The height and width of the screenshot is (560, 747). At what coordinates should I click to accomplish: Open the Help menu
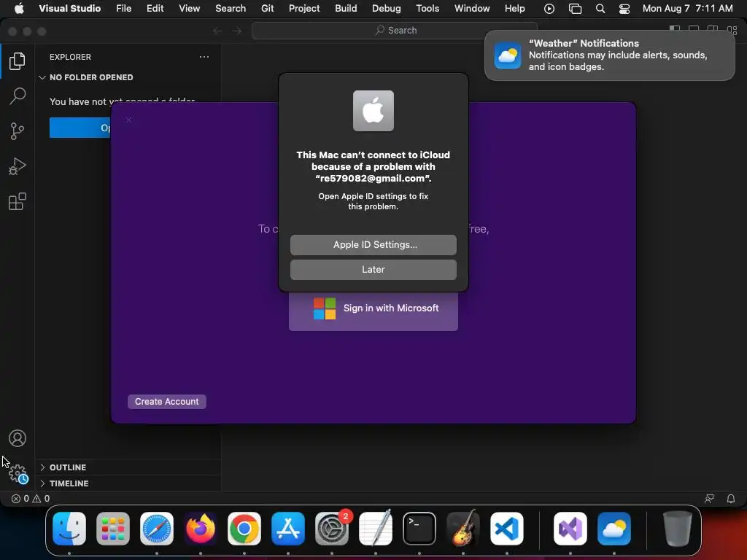(514, 8)
